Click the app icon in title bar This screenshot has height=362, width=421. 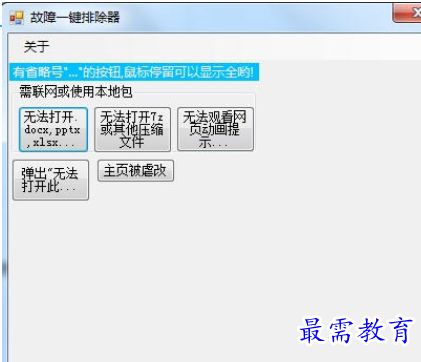coord(16,17)
